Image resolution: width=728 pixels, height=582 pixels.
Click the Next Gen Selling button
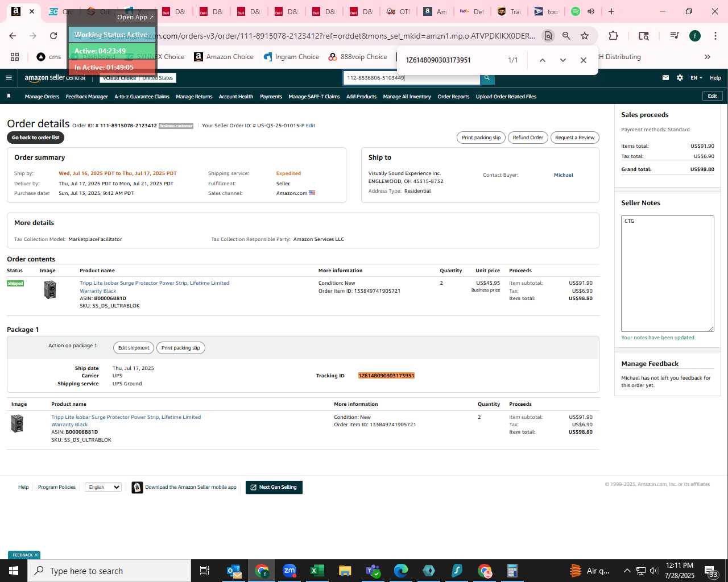pos(274,487)
